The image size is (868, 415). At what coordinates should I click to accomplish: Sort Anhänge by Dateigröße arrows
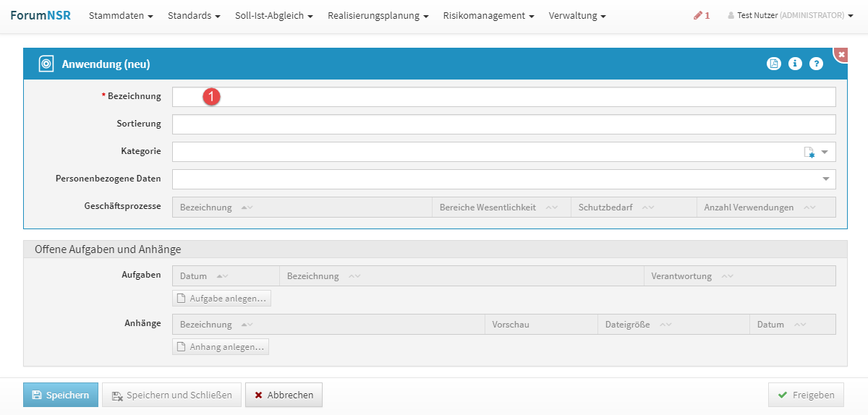(x=665, y=325)
